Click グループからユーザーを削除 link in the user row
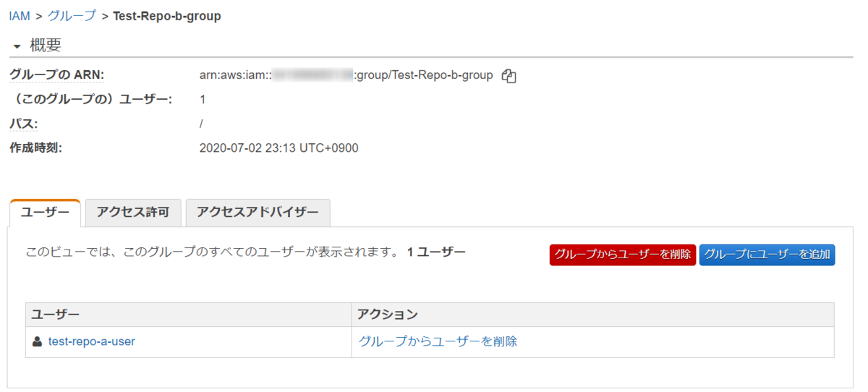This screenshot has height=392, width=868. pyautogui.click(x=438, y=341)
